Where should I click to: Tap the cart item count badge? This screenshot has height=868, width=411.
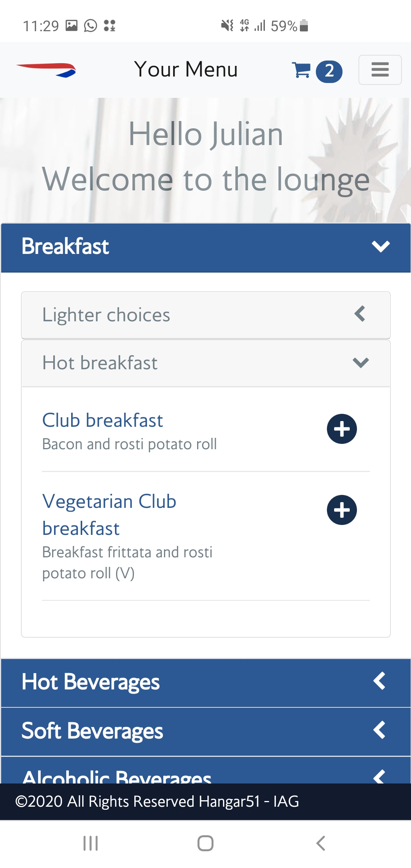[x=329, y=71]
